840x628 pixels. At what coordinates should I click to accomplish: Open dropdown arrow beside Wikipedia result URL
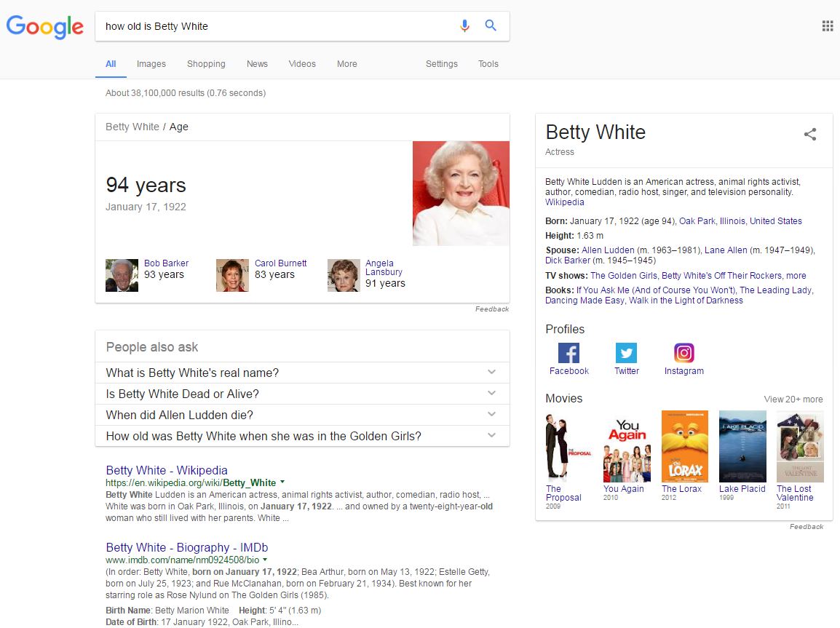click(282, 482)
